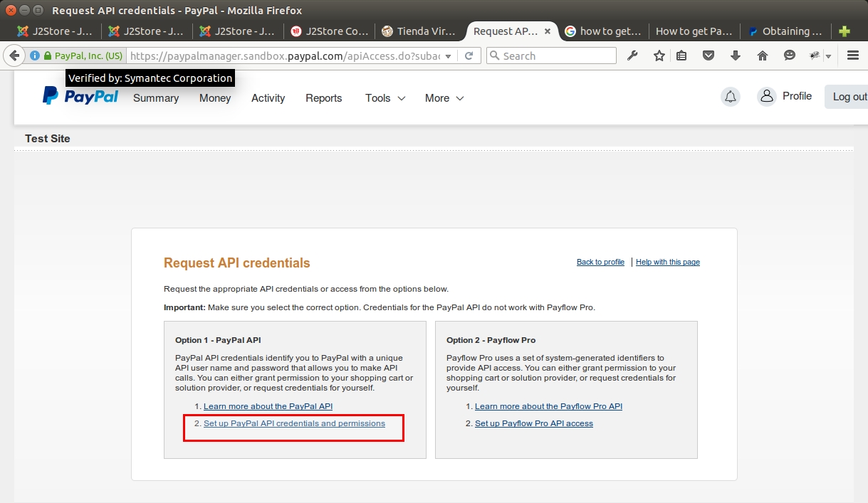868x503 pixels.
Task: Click the Pocket icon in toolbar
Action: click(708, 55)
